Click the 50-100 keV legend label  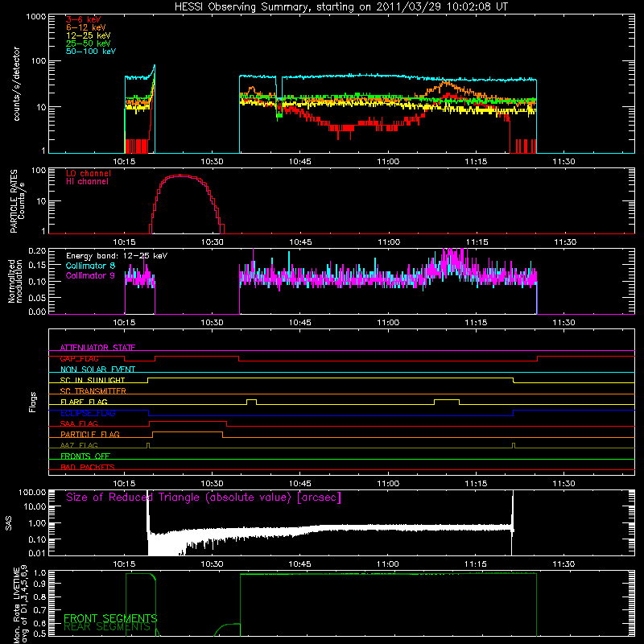[x=91, y=52]
